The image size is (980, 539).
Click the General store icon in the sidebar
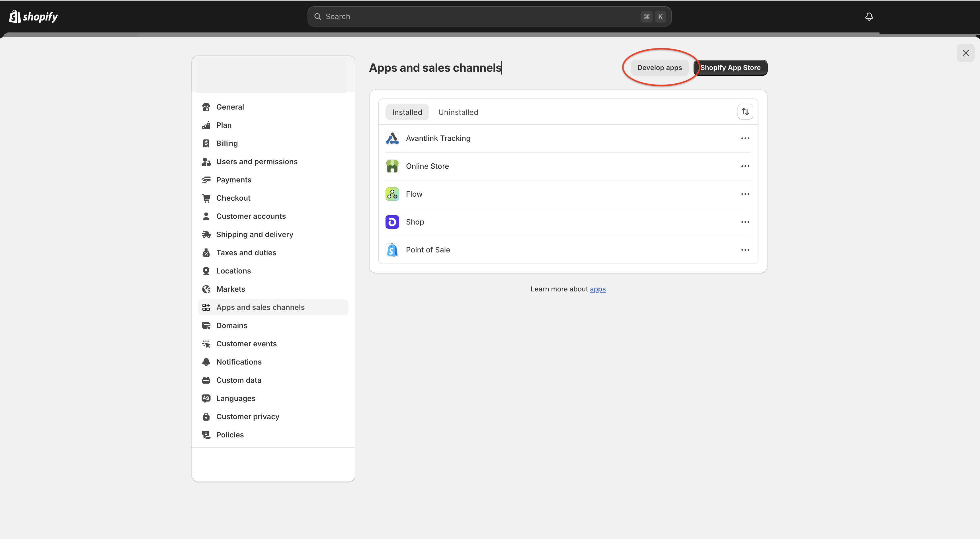point(206,107)
